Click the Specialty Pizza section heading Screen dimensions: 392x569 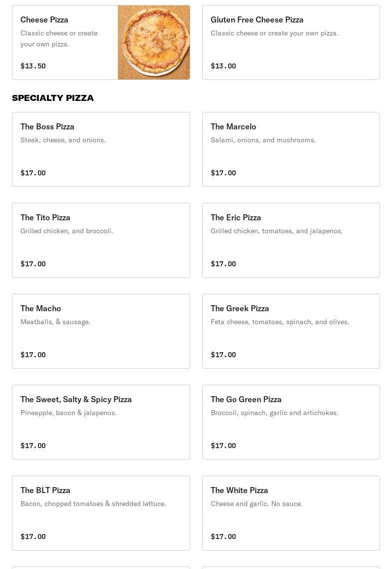[x=53, y=98]
